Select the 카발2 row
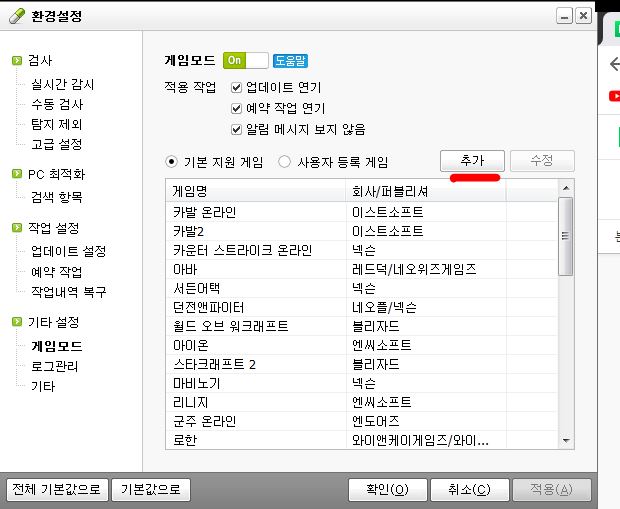 tap(362, 231)
